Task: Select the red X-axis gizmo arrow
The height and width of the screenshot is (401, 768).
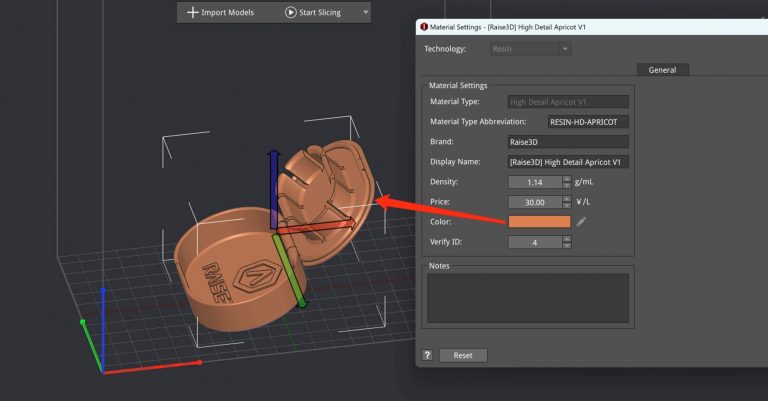Action: [316, 226]
